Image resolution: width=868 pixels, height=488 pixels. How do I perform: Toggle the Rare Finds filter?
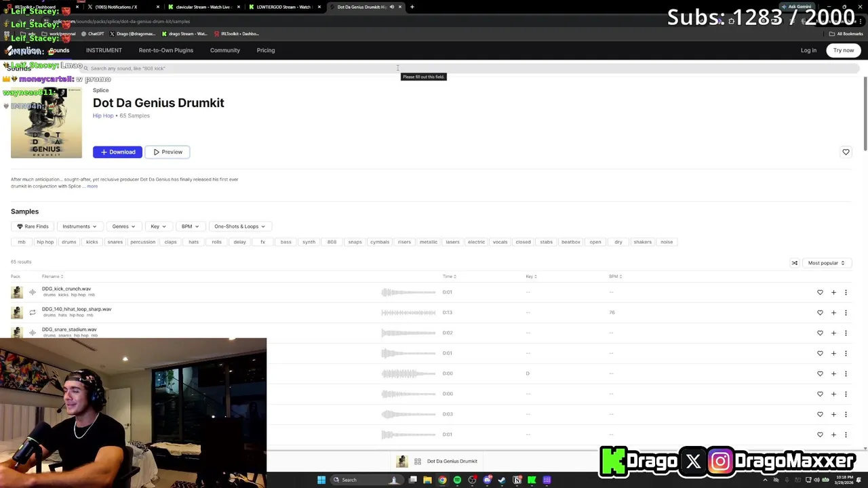click(33, 226)
